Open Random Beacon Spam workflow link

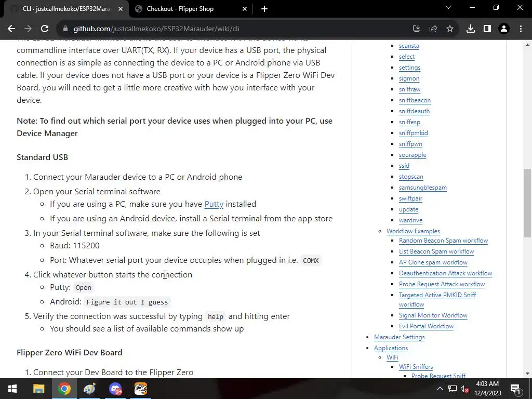(x=444, y=240)
